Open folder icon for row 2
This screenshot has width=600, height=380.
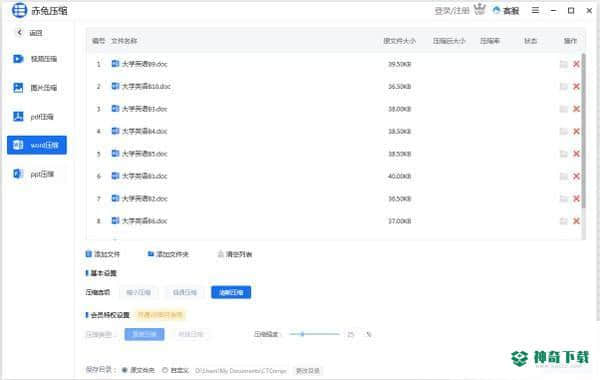point(564,86)
